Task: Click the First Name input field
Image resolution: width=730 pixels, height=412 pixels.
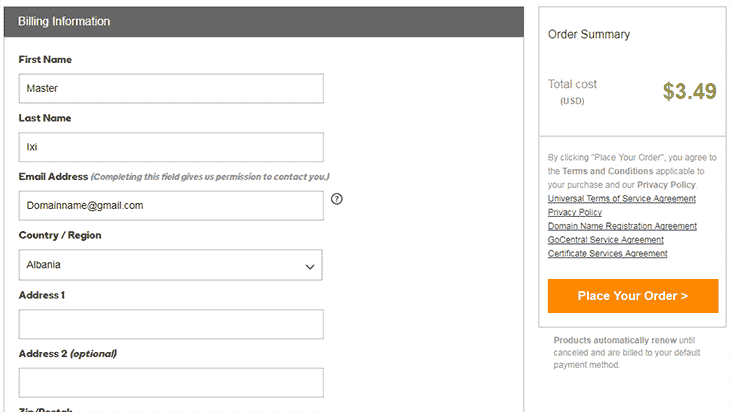Action: click(171, 88)
